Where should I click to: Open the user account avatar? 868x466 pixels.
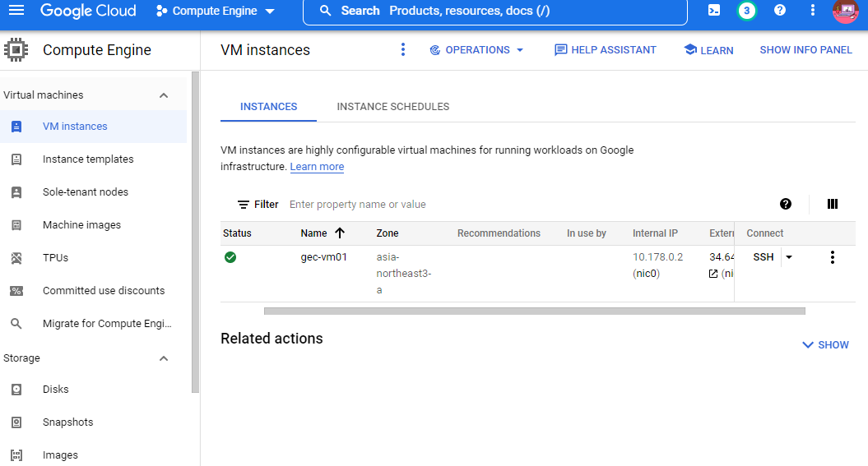[x=845, y=11]
